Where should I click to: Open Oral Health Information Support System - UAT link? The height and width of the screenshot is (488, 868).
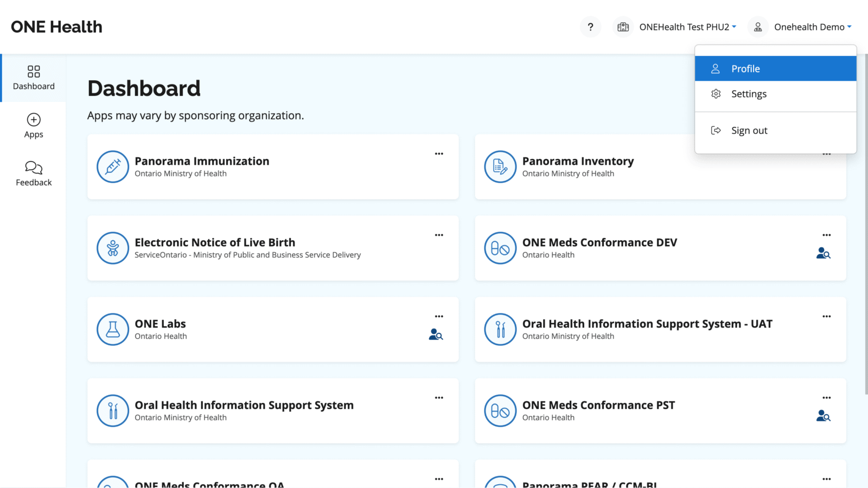[647, 324]
